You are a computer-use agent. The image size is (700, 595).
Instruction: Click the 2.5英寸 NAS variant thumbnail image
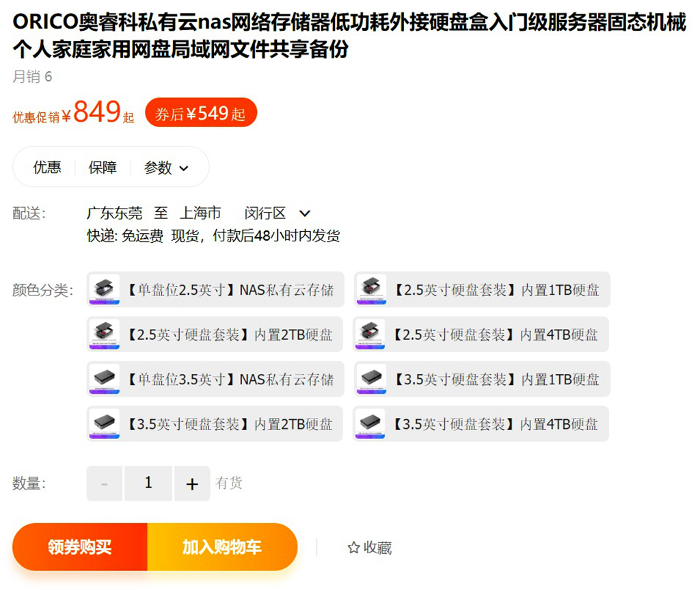(104, 289)
